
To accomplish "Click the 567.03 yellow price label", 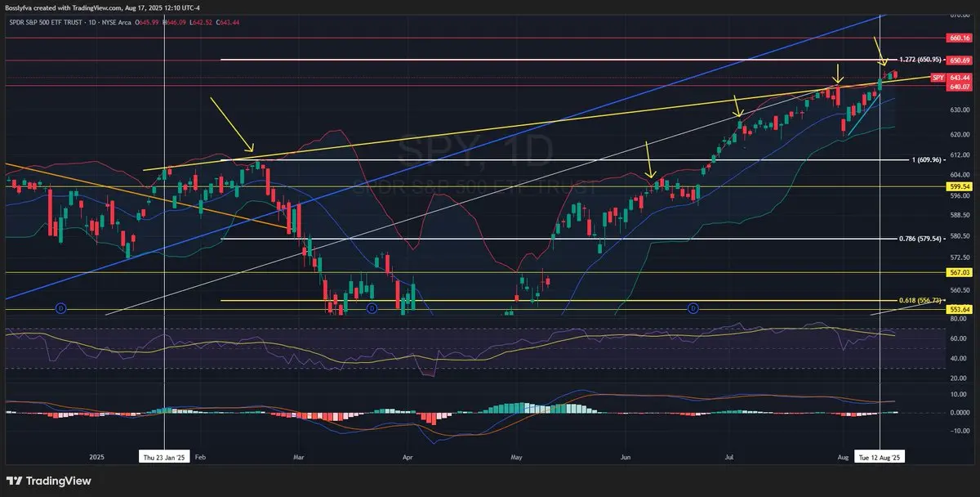I will click(960, 272).
